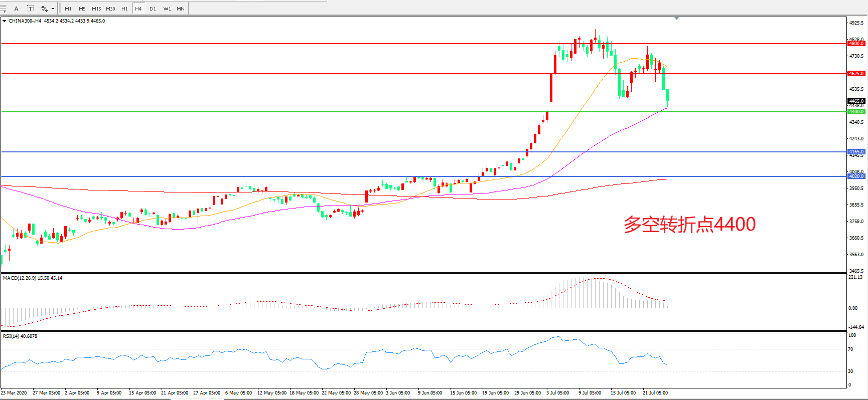This screenshot has height=400, width=868.
Task: Change to the W1 weekly timeframe
Action: [x=167, y=9]
